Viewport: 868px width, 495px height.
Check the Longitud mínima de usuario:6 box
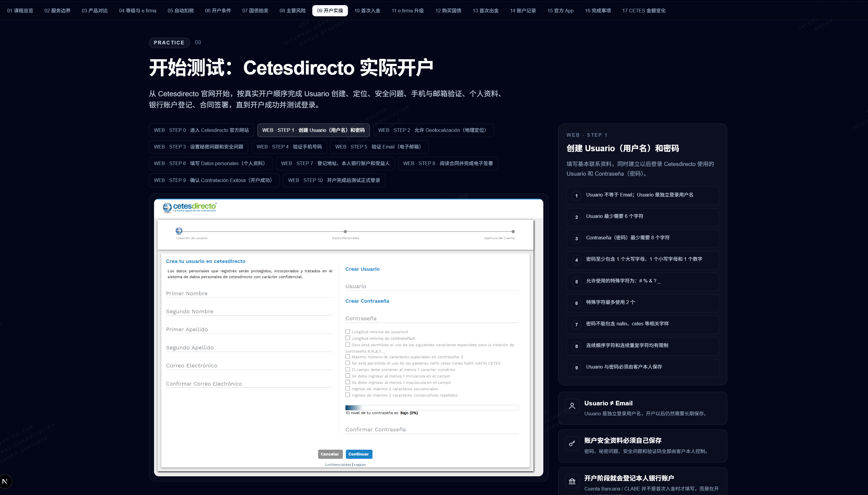(x=348, y=331)
